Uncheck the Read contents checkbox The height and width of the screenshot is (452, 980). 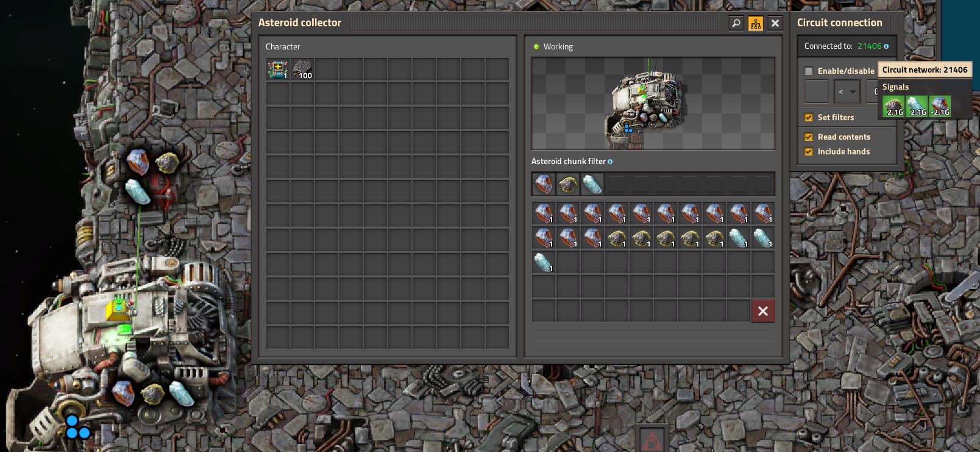pyautogui.click(x=809, y=137)
